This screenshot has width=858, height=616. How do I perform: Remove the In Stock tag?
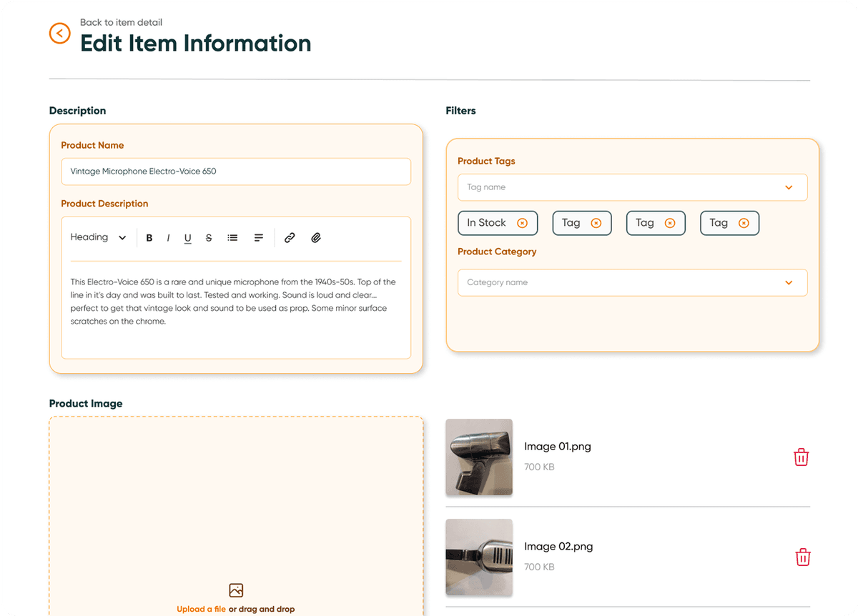(522, 223)
